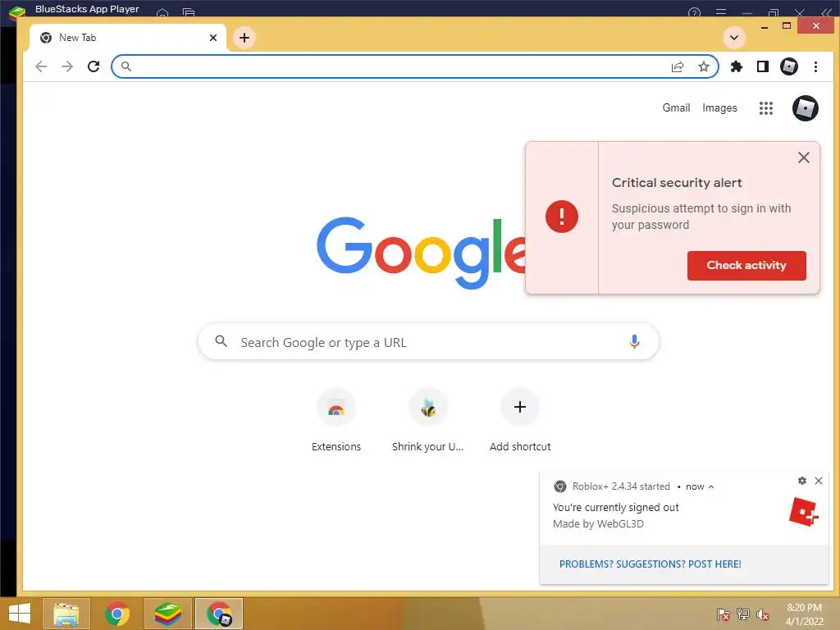Screen dimensions: 840x630
Task: Open the Google apps grid
Action: click(x=766, y=108)
